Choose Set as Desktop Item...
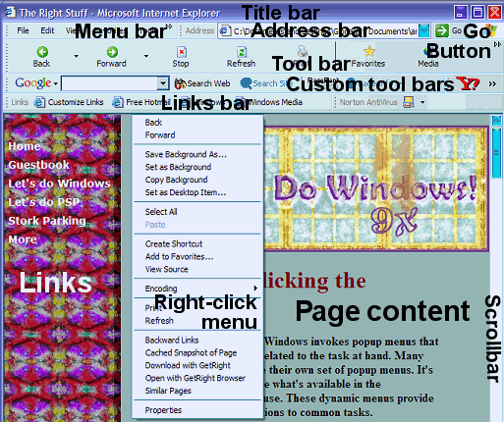This screenshot has width=504, height=422. 197,192
